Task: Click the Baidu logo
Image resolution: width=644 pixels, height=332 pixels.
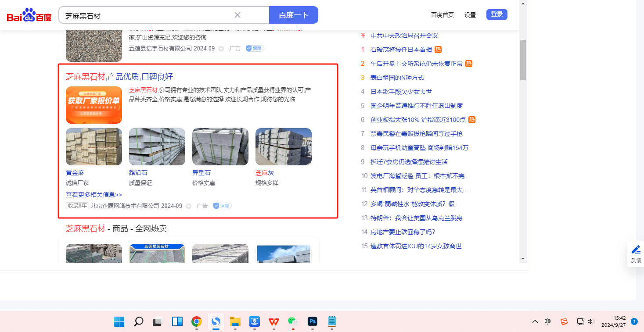Action: click(x=29, y=15)
